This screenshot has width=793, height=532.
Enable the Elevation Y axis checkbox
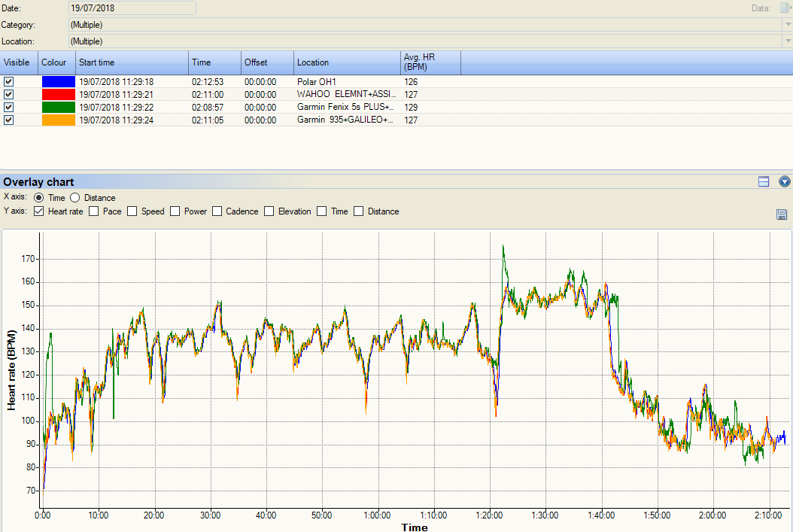coord(269,211)
